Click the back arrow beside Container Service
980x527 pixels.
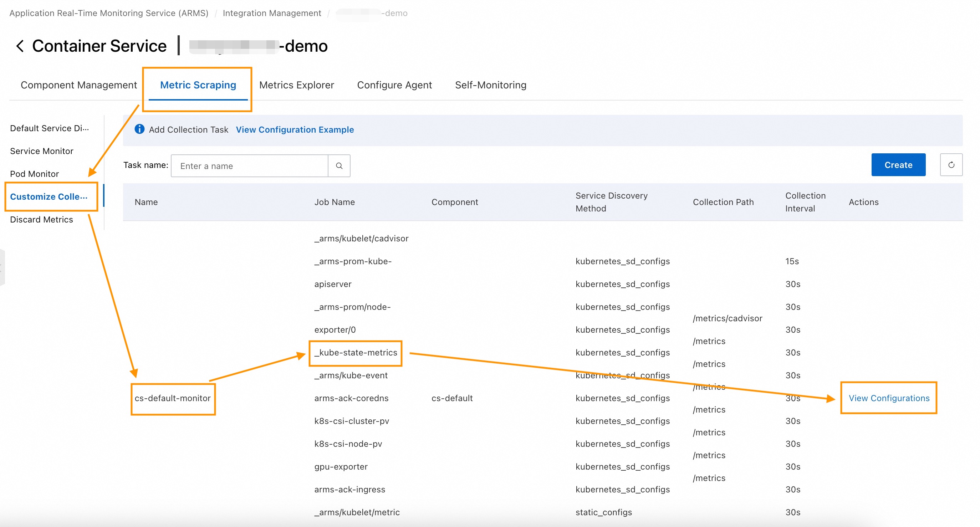pos(20,46)
